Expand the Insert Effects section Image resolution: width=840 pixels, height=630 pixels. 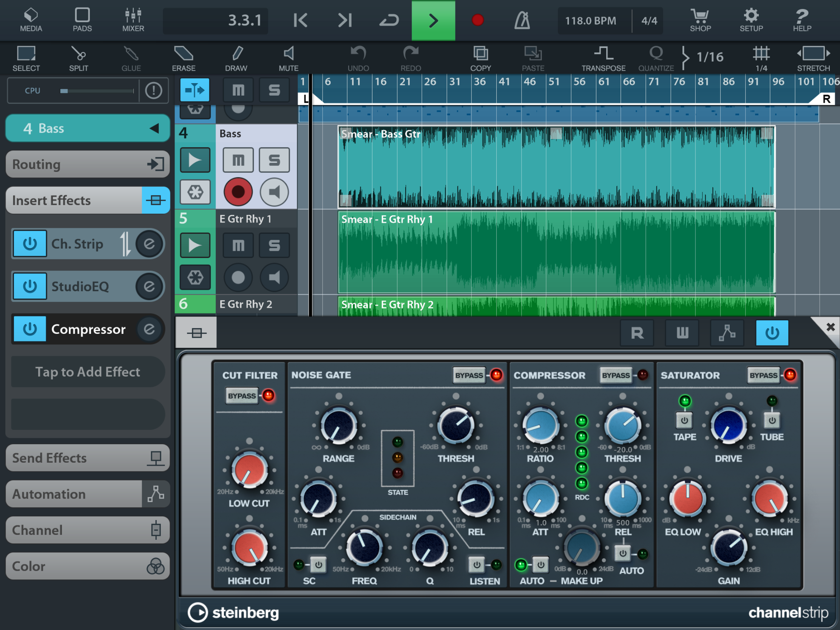tap(88, 200)
